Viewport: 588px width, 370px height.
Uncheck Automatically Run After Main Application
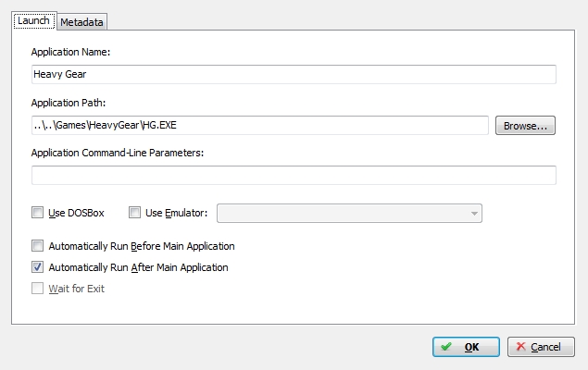point(37,267)
